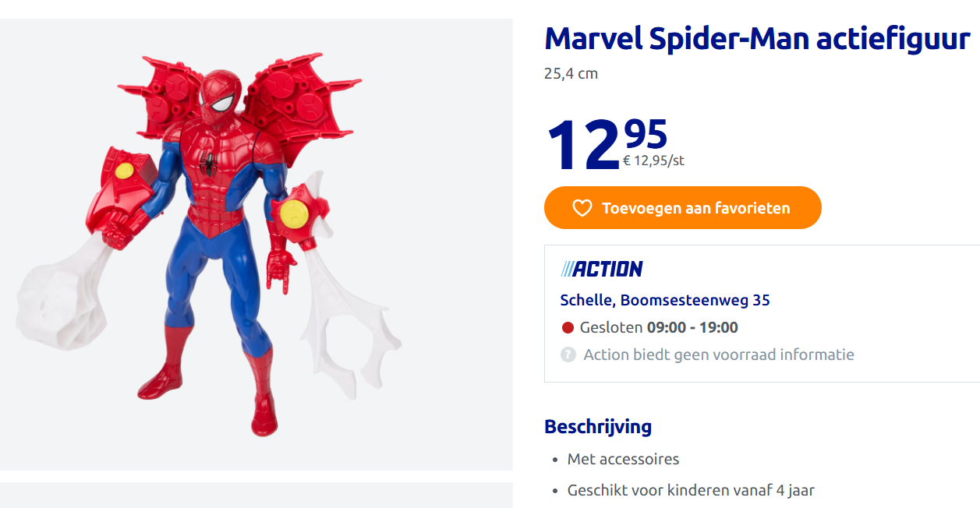Open the Spider-Man figure product image
Viewport: 980px width, 508px height.
[x=256, y=245]
